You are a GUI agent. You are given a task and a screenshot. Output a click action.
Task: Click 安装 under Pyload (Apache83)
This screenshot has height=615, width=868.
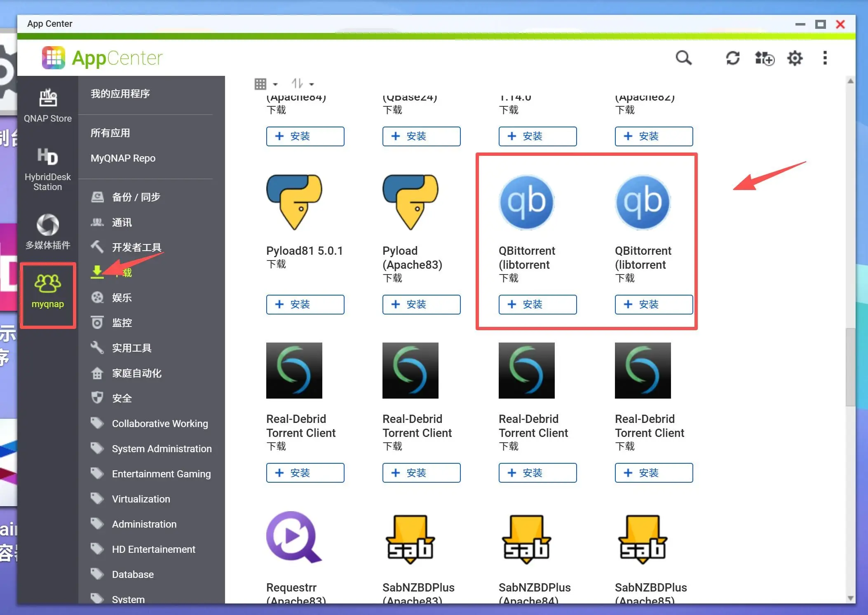(x=421, y=305)
